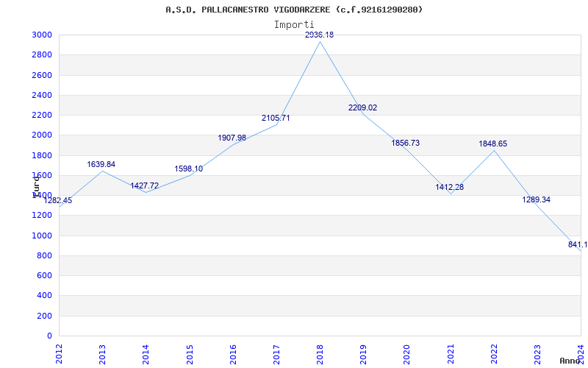Image resolution: width=588 pixels, height=368 pixels.
Task: Click the 1200 y-axis tick label
Action: 42,216
